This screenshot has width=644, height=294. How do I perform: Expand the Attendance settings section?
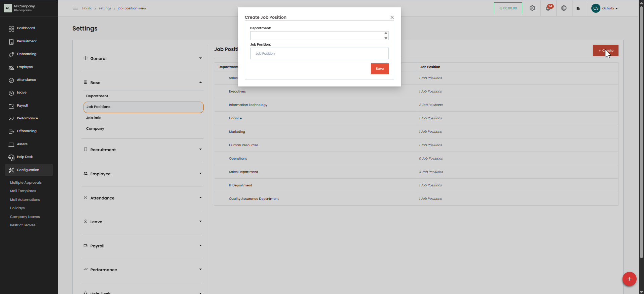(x=143, y=198)
